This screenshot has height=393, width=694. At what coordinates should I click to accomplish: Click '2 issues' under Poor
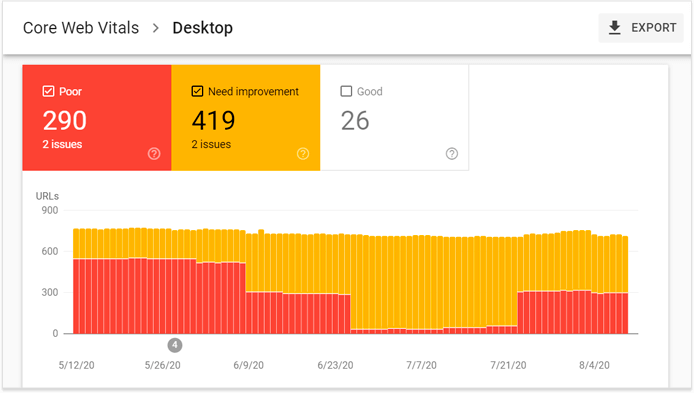point(62,144)
